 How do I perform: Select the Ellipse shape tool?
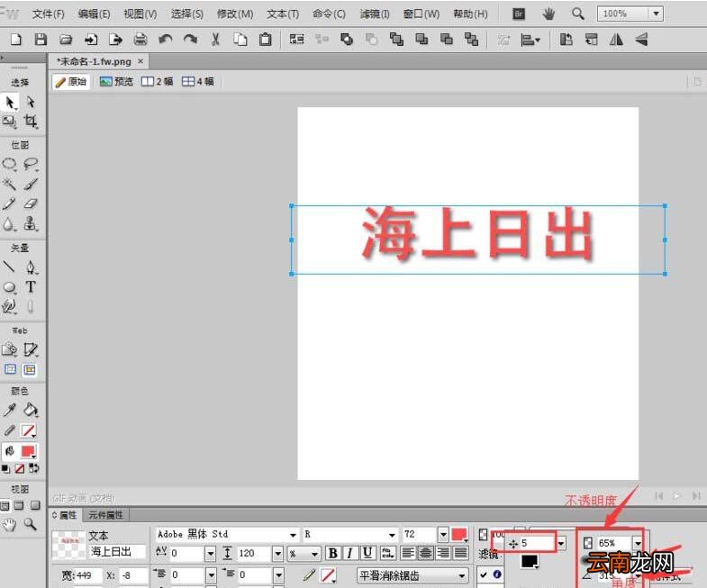(x=10, y=286)
